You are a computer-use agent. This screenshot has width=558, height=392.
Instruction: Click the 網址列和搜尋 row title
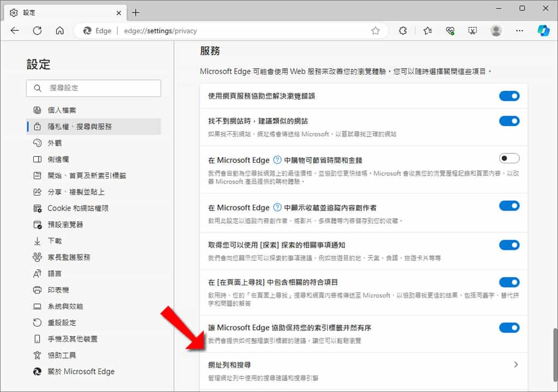click(229, 365)
